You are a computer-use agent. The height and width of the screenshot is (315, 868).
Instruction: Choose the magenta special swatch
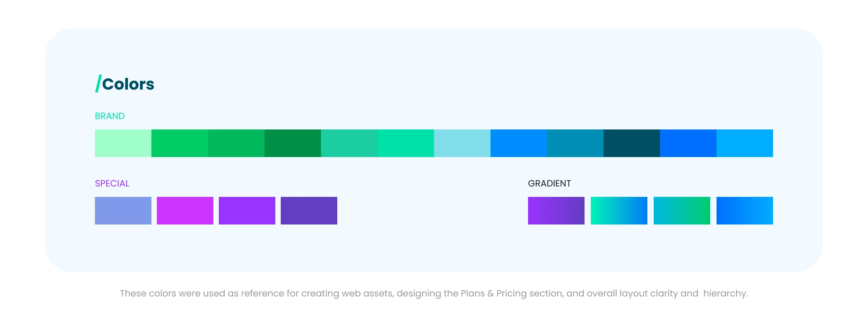pyautogui.click(x=185, y=210)
